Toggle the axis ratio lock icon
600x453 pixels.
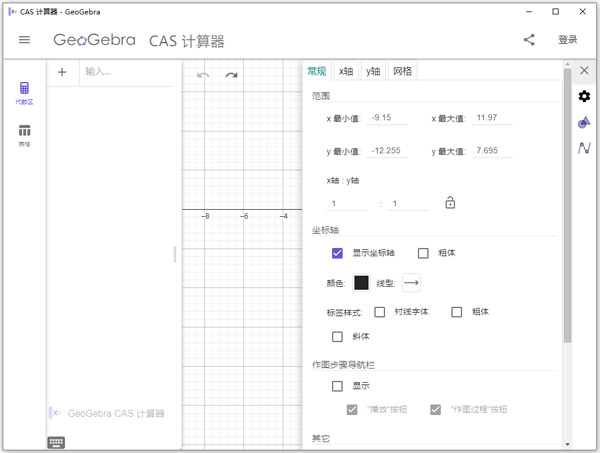[x=450, y=202]
